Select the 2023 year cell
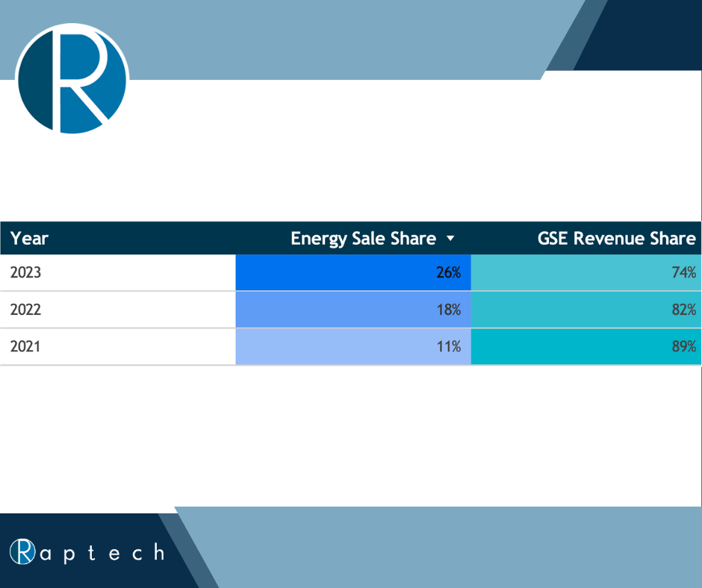The height and width of the screenshot is (588, 702). point(118,272)
